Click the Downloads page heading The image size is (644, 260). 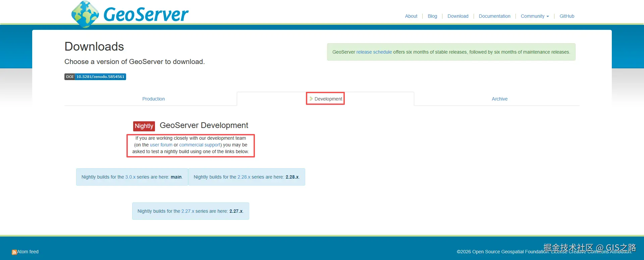(94, 47)
